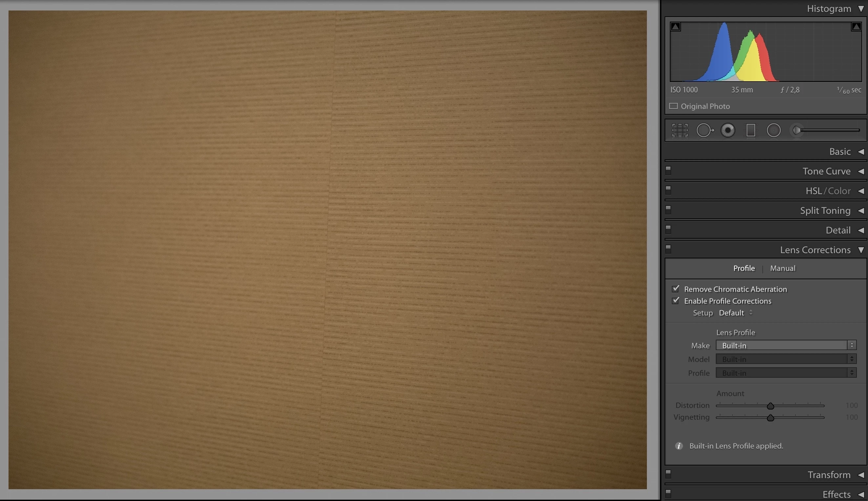
Task: Select the Crop Overlay tool
Action: pyautogui.click(x=680, y=130)
